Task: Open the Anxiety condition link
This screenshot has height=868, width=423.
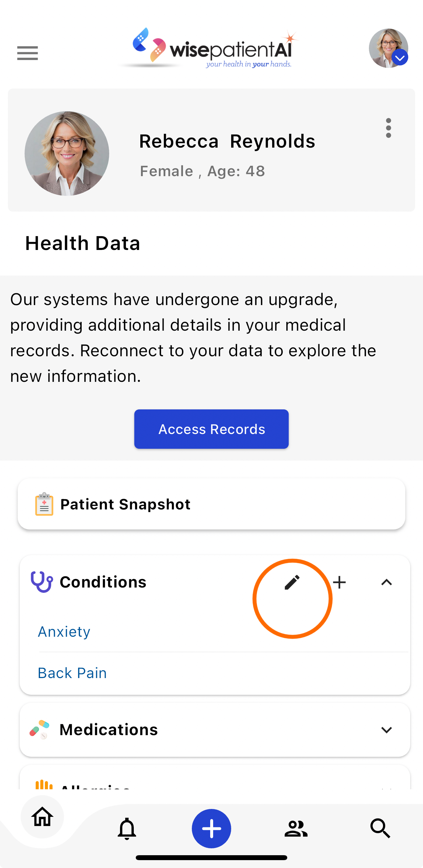Action: [64, 631]
